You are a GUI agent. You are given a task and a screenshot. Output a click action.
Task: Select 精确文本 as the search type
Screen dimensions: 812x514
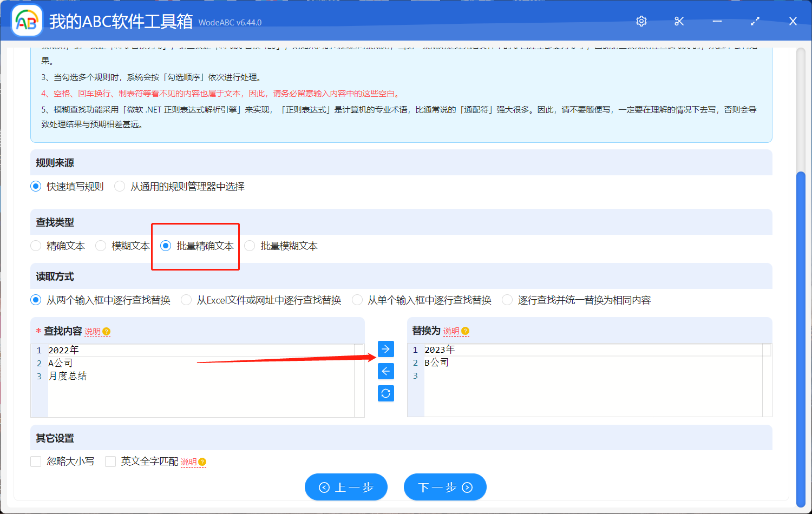coord(36,246)
